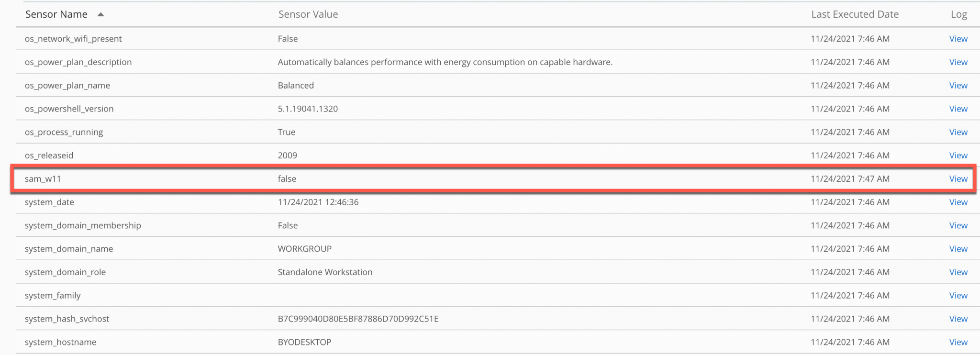The height and width of the screenshot is (355, 980).
Task: Sort by the Sensor Value column
Action: click(x=308, y=14)
